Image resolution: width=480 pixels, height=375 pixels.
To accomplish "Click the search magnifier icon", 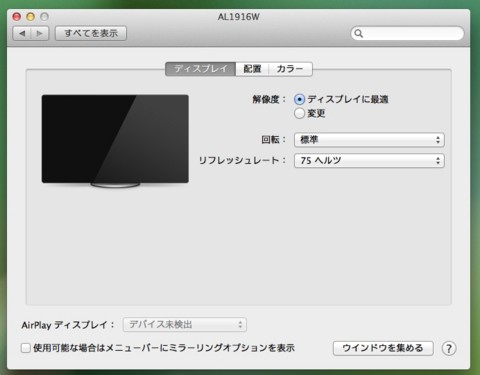I will coord(359,33).
